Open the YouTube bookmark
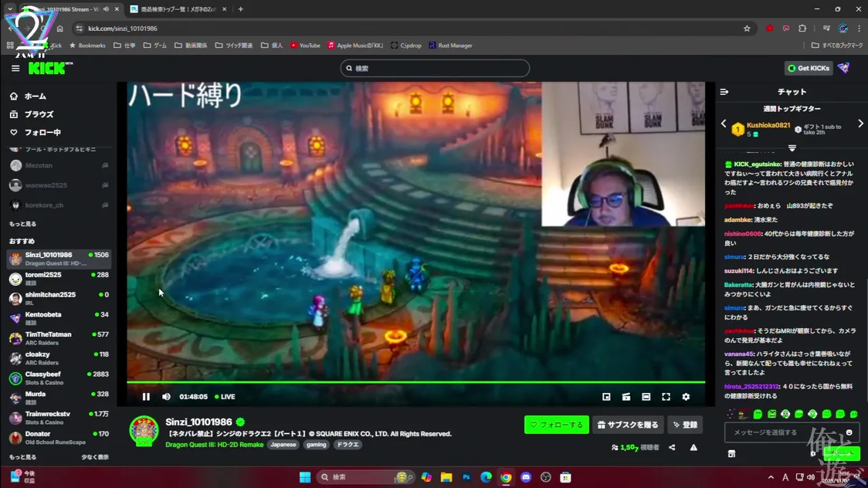Screen dimensions: 868x488 point(305,45)
